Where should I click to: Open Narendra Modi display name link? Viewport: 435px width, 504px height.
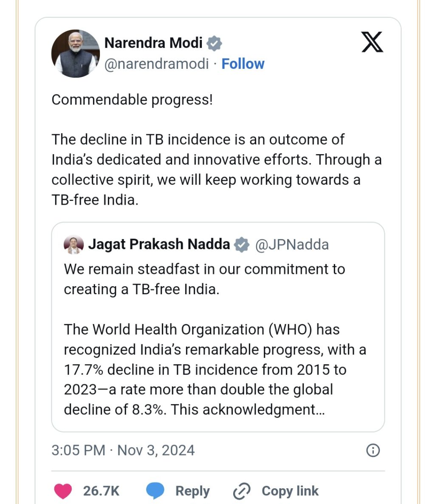(x=153, y=43)
